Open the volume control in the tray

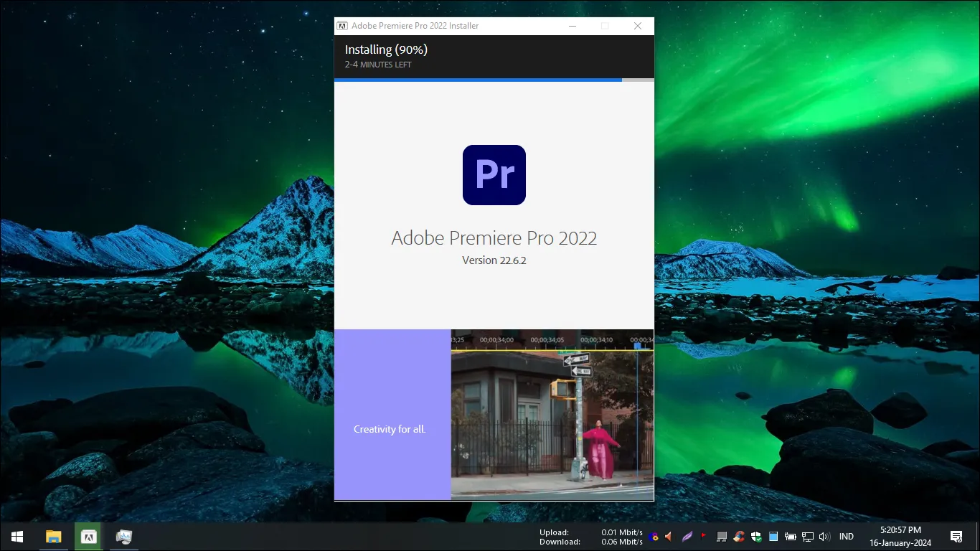(824, 536)
